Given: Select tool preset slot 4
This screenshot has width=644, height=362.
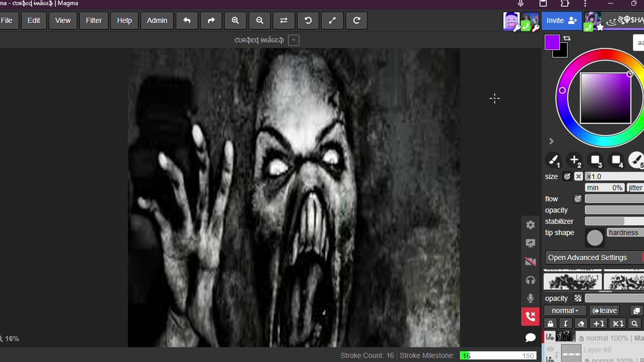Looking at the screenshot, I should (x=617, y=160).
